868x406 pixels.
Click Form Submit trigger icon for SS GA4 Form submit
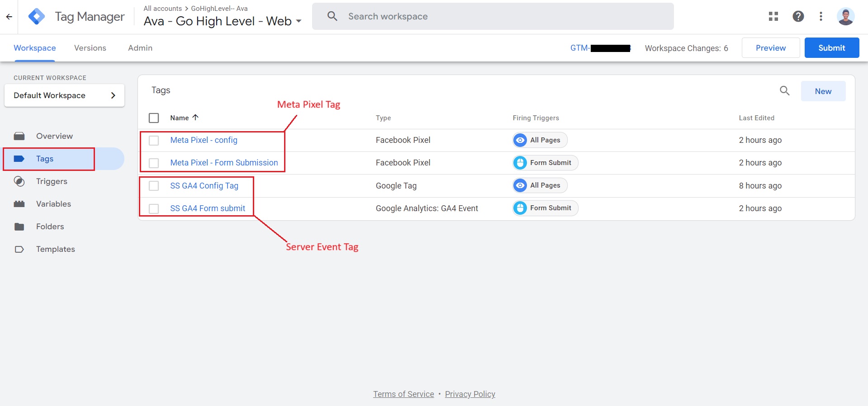521,208
